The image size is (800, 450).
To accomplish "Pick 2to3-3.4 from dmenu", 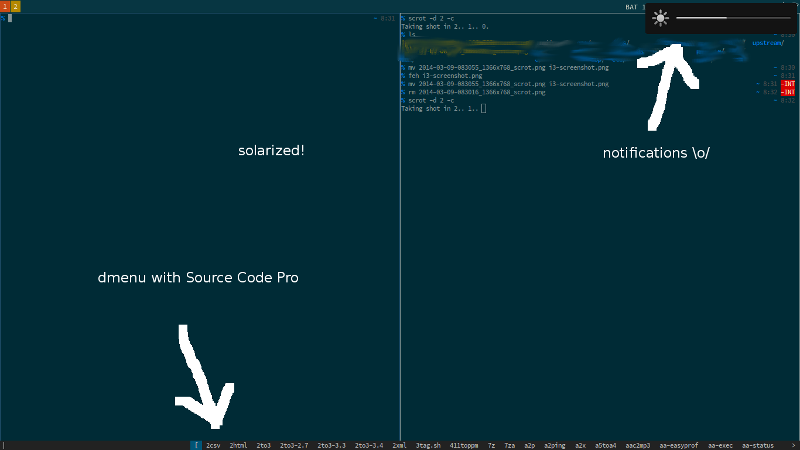I will (x=369, y=446).
